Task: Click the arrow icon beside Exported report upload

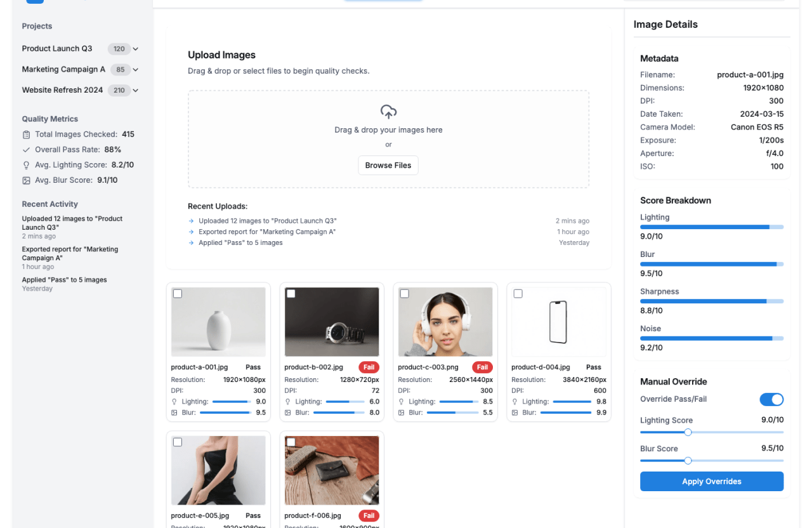Action: (x=191, y=232)
